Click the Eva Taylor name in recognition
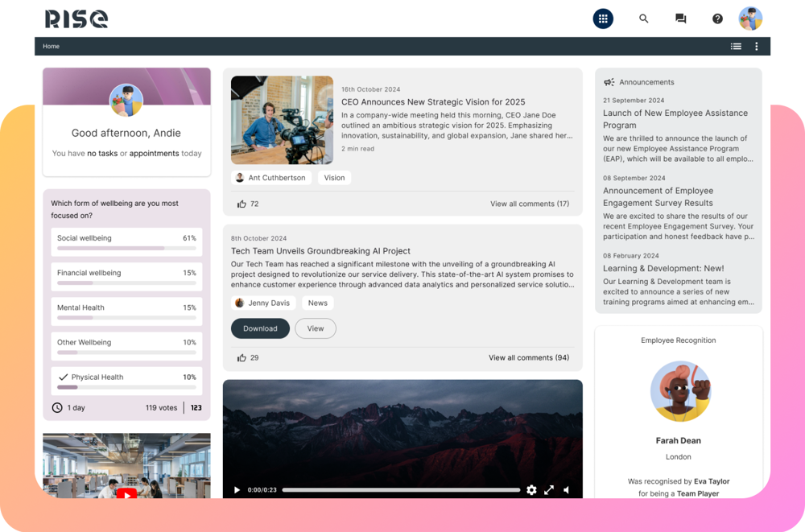The width and height of the screenshot is (805, 532). point(712,481)
